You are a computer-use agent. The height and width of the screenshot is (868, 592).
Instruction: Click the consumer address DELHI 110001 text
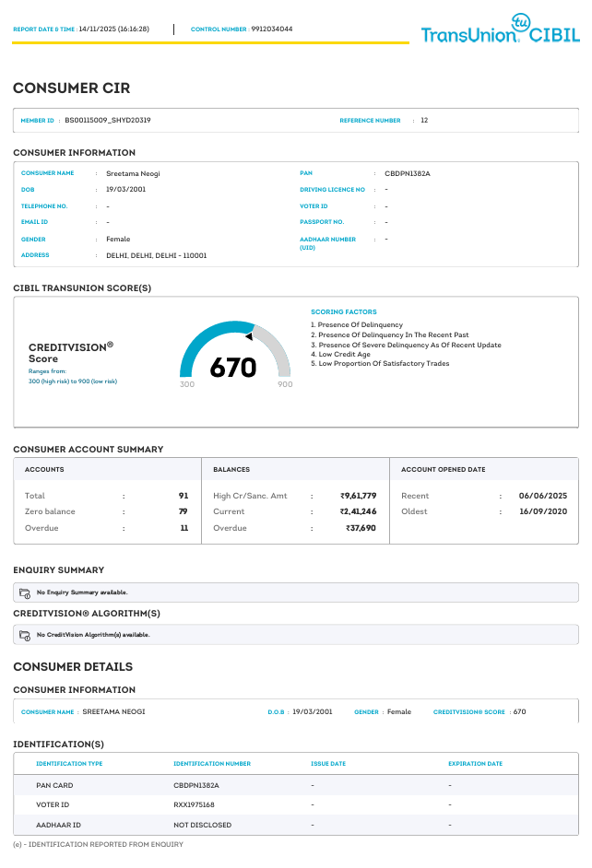click(156, 256)
